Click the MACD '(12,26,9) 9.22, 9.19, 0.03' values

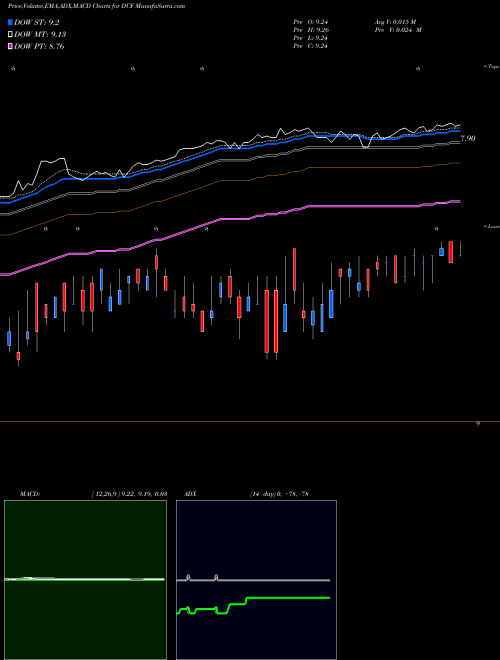pyautogui.click(x=129, y=494)
